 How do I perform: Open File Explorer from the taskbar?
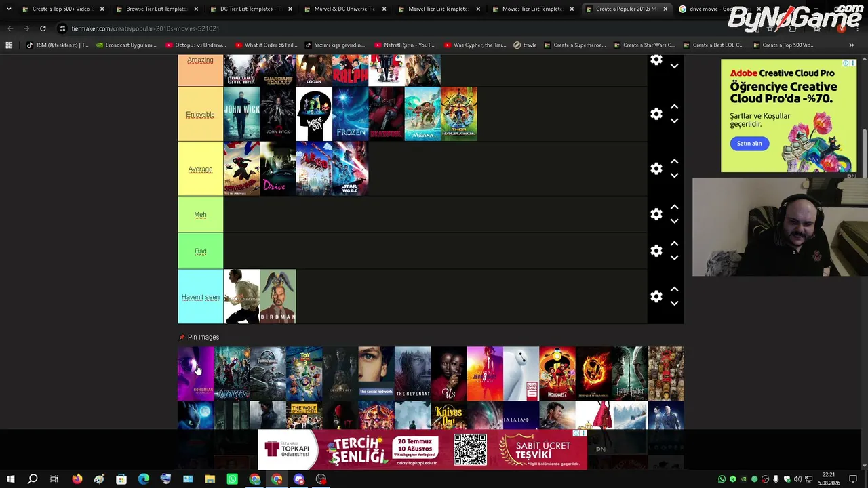(x=210, y=479)
